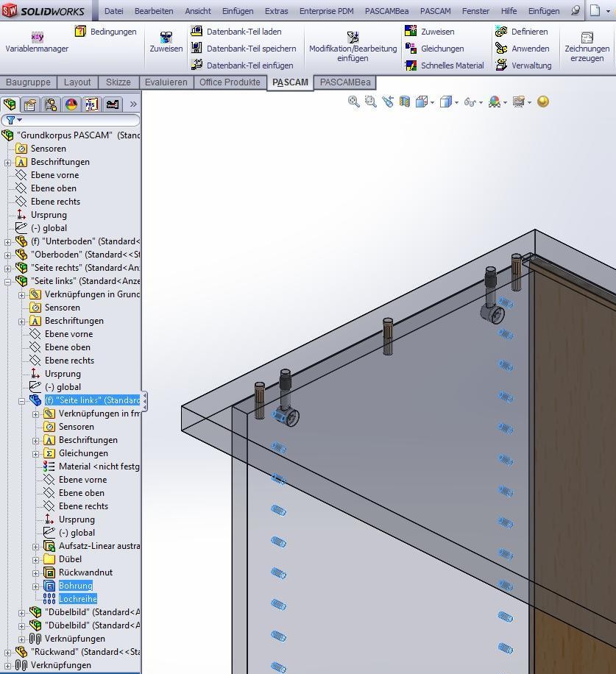
Task: Expand the "Unterboden" tree node
Action: [x=8, y=241]
